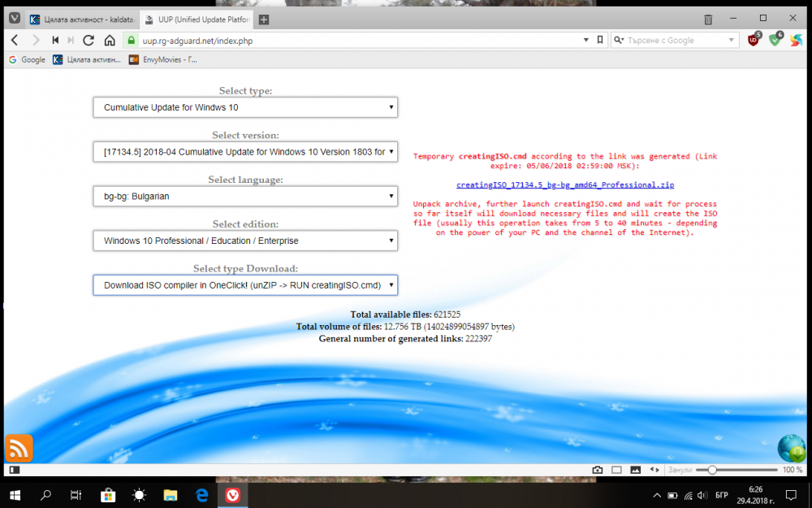The image size is (812, 508).
Task: Switch the БГР keyboard language
Action: 721,496
